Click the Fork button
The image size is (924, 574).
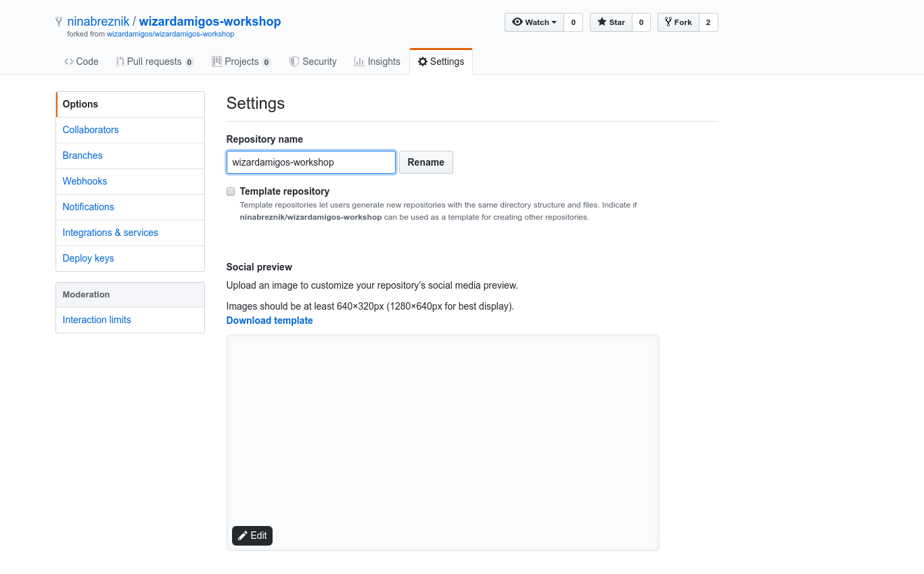[x=678, y=22]
